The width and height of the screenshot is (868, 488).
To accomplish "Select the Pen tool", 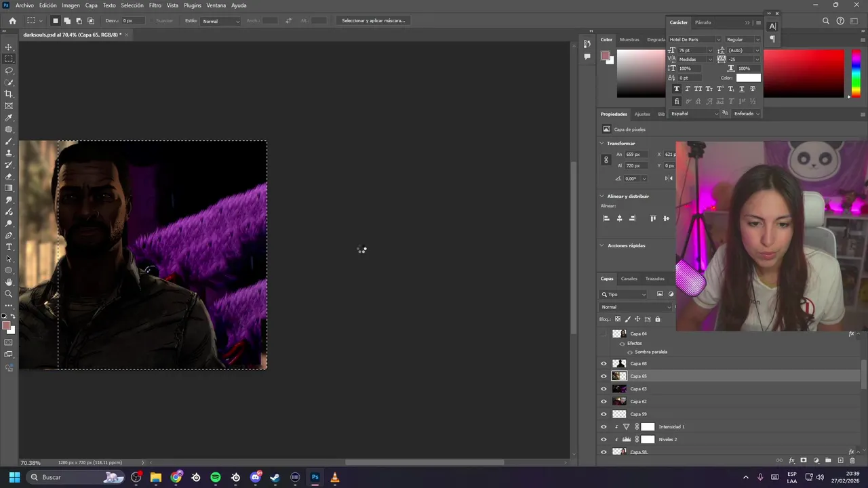I will 9,235.
